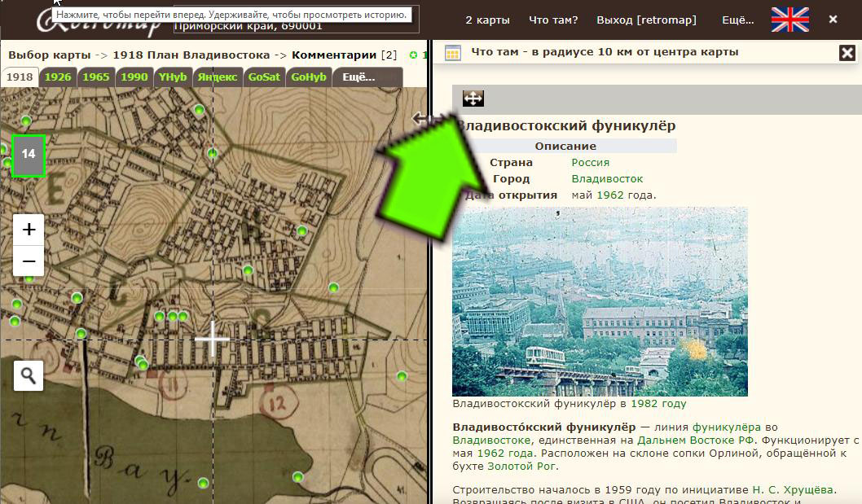Click the funicular photo thumbnail
The image size is (862, 504).
pyautogui.click(x=600, y=301)
